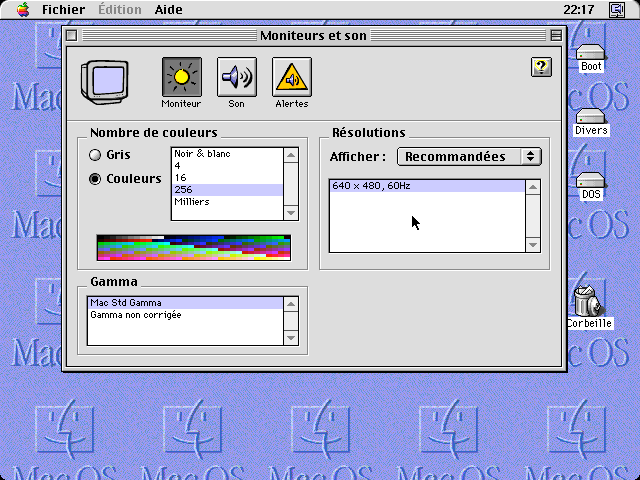Open the Son speaker panel

(237, 77)
